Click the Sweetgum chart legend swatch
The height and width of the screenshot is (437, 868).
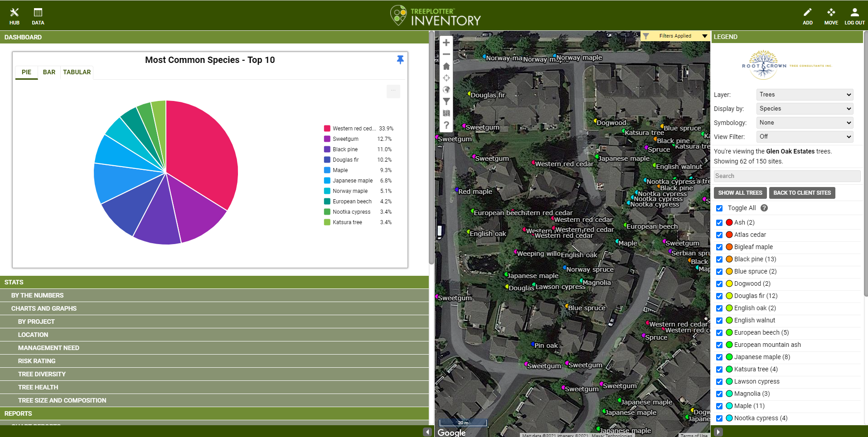coord(327,139)
